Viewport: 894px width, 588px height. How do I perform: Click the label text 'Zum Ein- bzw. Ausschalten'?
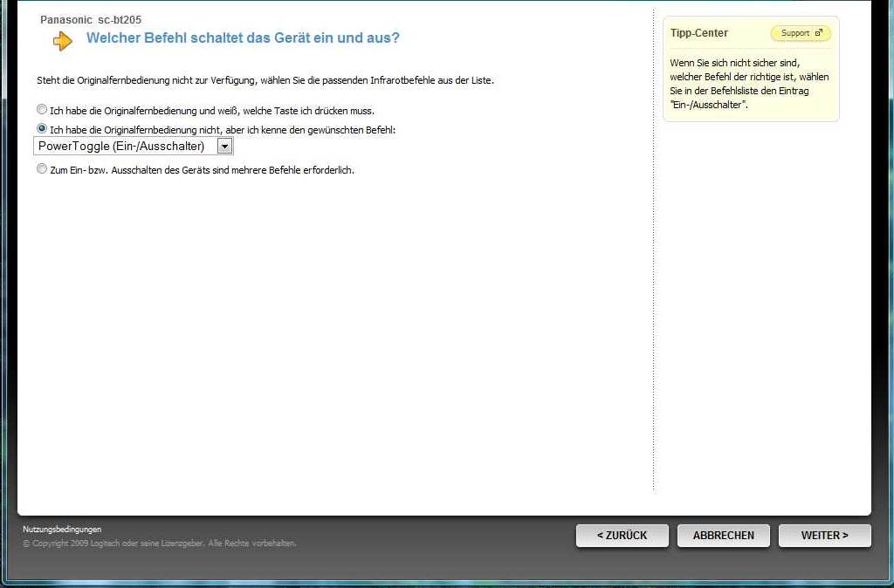[202, 170]
